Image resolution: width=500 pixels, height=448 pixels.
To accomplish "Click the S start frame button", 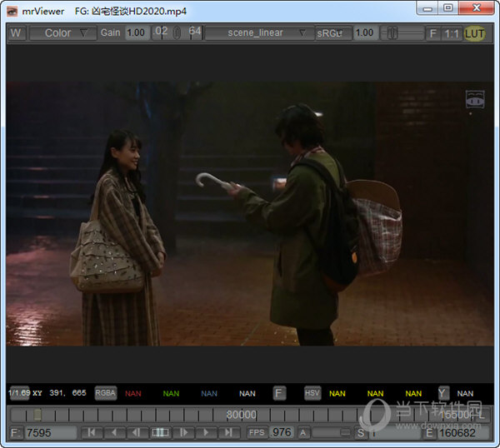I will pyautogui.click(x=361, y=433).
